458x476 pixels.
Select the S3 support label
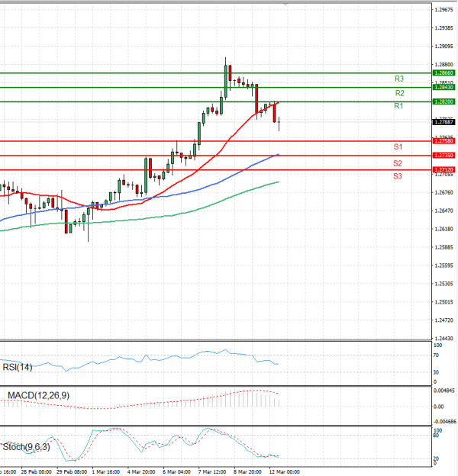coord(398,176)
